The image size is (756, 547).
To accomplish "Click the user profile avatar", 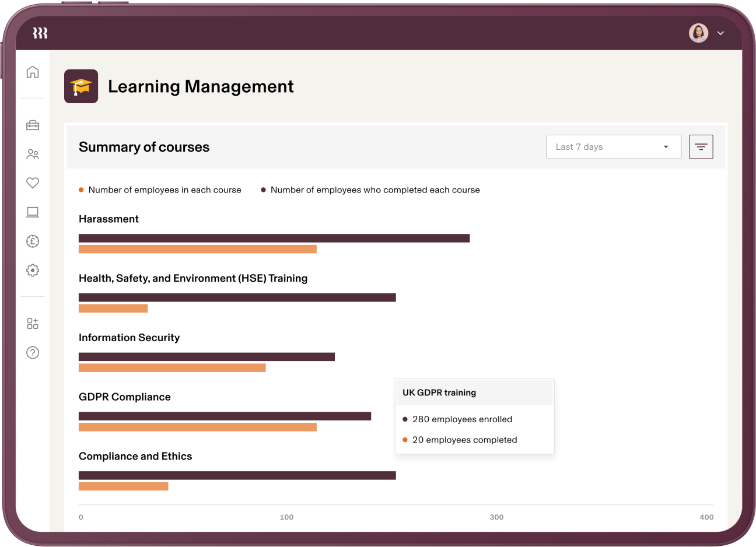I will [698, 33].
